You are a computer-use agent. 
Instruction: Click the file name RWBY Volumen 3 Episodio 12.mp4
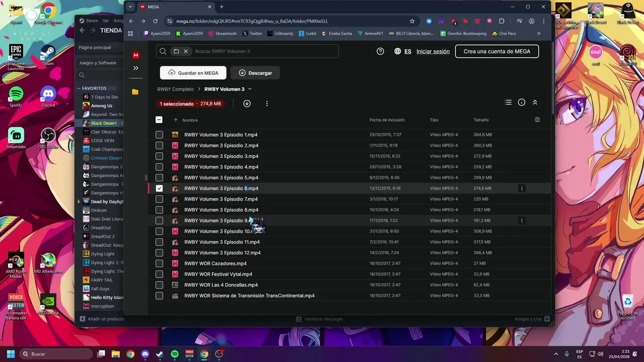(x=222, y=253)
